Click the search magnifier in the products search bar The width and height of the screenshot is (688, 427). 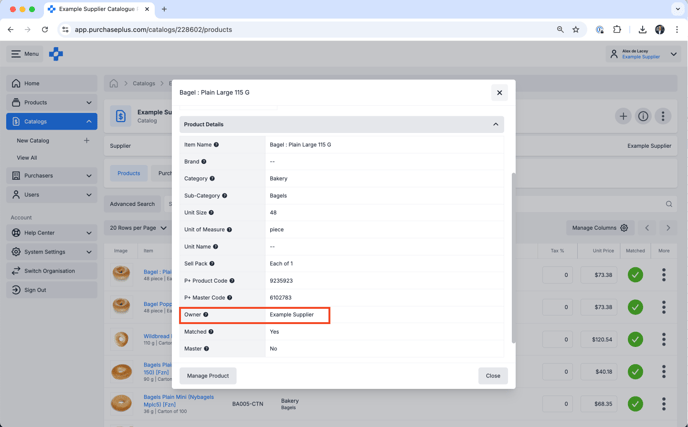click(x=669, y=204)
